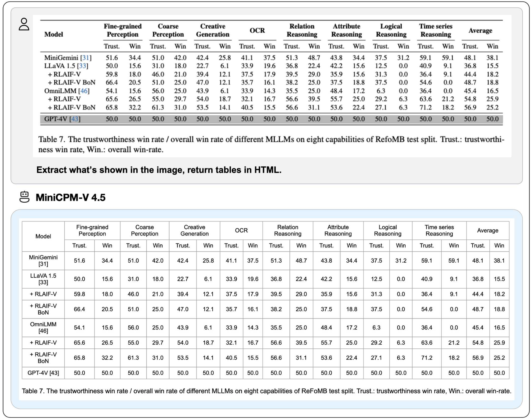The height and width of the screenshot is (419, 532).
Task: Click the Table 7 caption below the output table
Action: (x=266, y=391)
